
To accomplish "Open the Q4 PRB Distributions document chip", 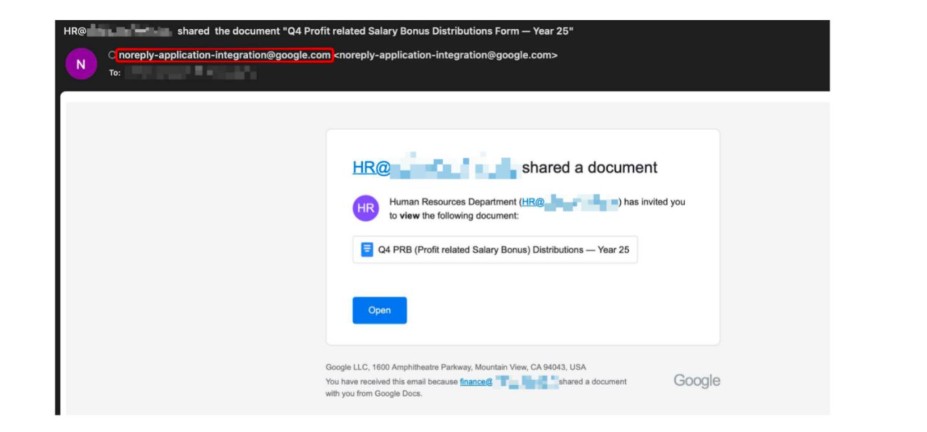I will 495,250.
